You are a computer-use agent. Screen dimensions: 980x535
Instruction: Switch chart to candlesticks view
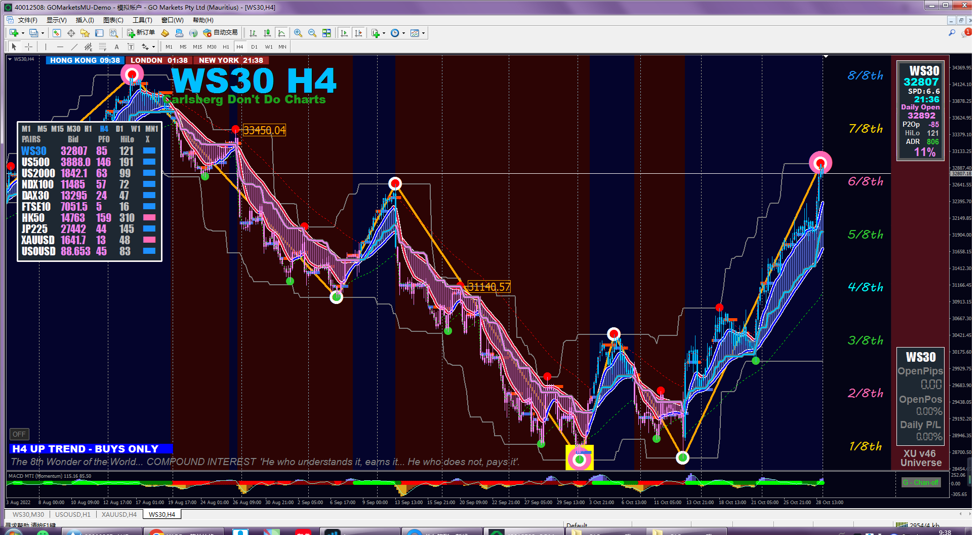(267, 33)
